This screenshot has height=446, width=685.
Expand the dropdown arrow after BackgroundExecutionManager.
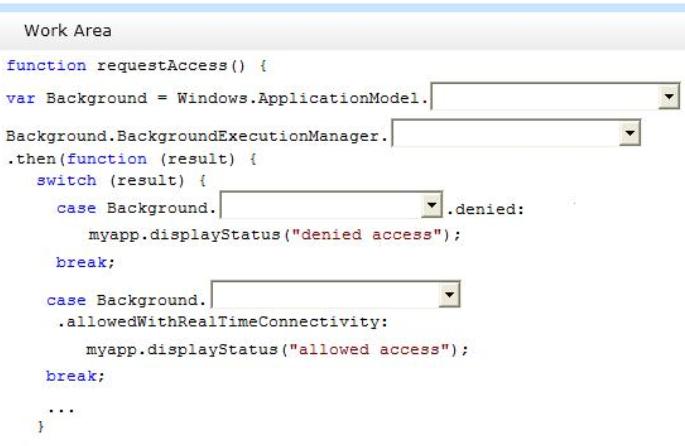point(630,133)
